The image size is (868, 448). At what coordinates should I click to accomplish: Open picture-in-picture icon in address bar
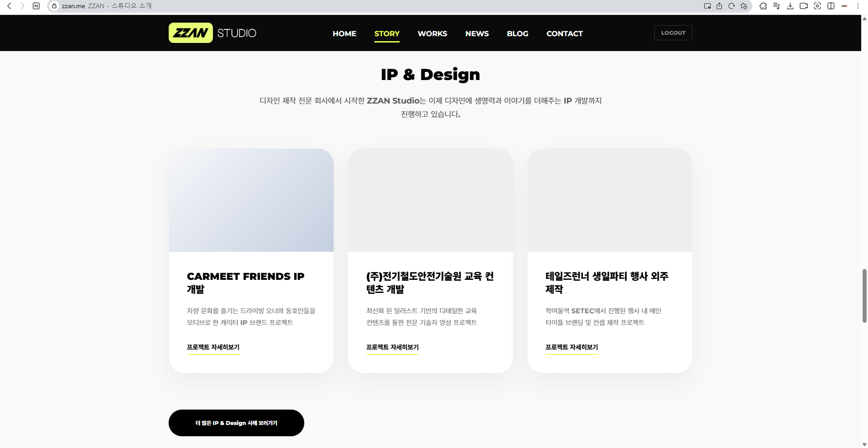pyautogui.click(x=708, y=6)
